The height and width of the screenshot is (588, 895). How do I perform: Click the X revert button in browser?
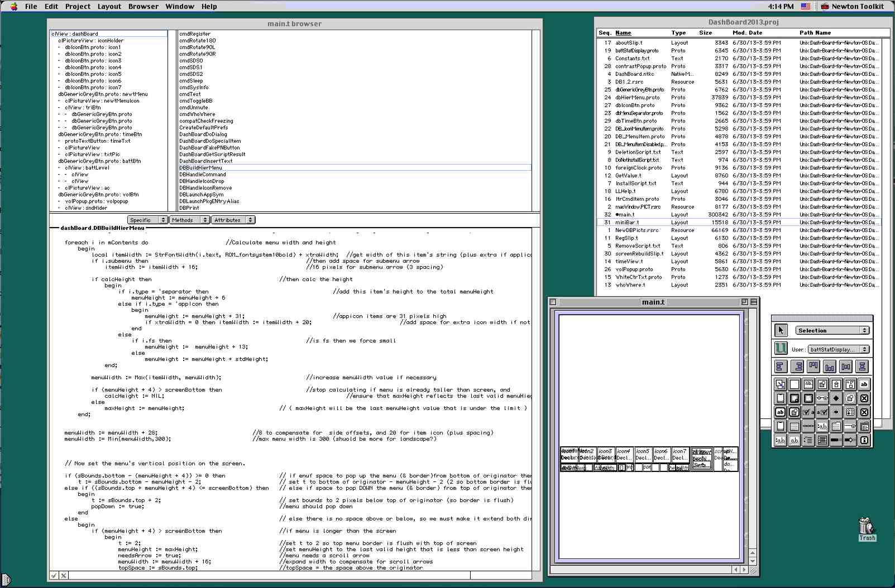click(x=64, y=575)
